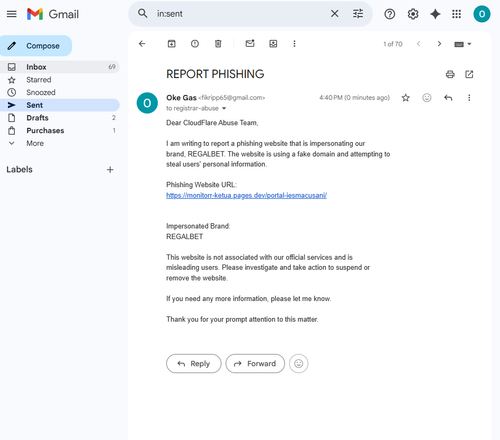Open the Drafts folder
500x440 pixels.
click(x=59, y=118)
